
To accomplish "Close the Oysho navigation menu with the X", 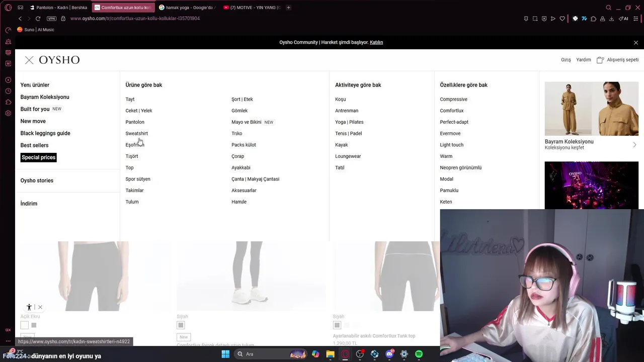I will point(29,60).
